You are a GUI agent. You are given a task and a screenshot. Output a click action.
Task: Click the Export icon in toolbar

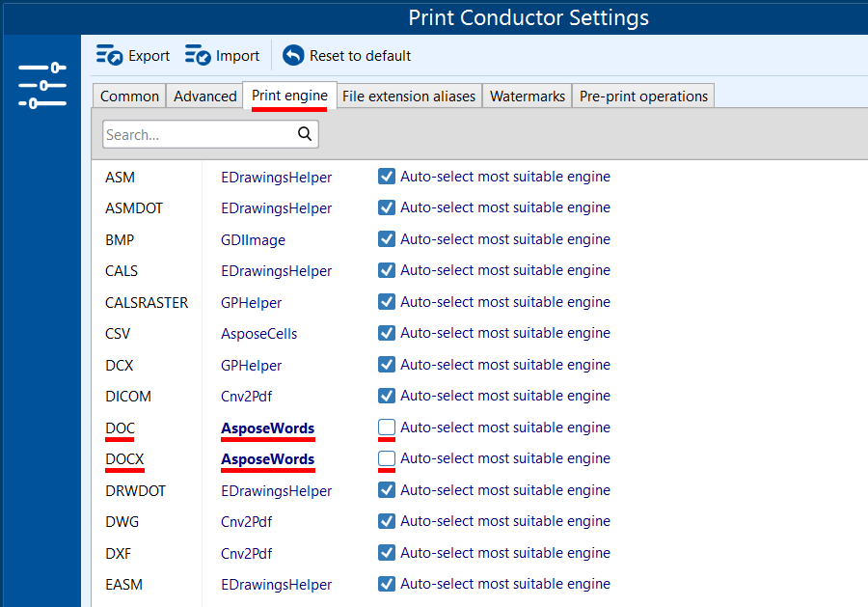click(109, 56)
